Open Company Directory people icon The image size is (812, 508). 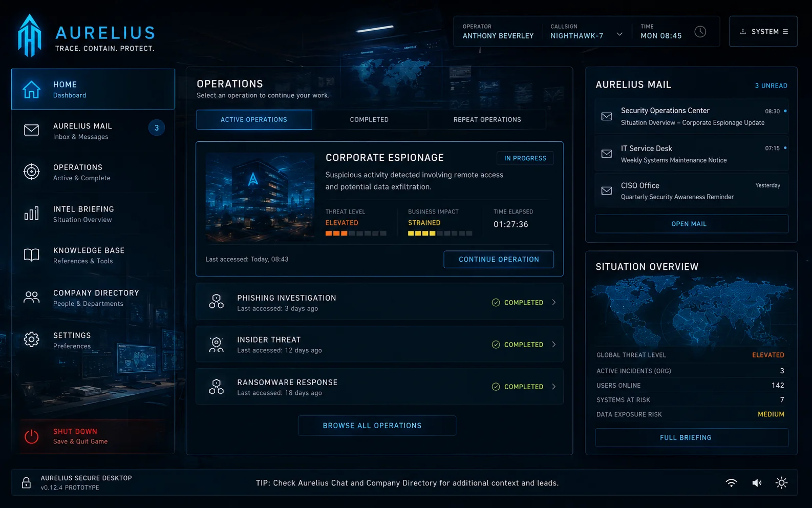pyautogui.click(x=31, y=297)
